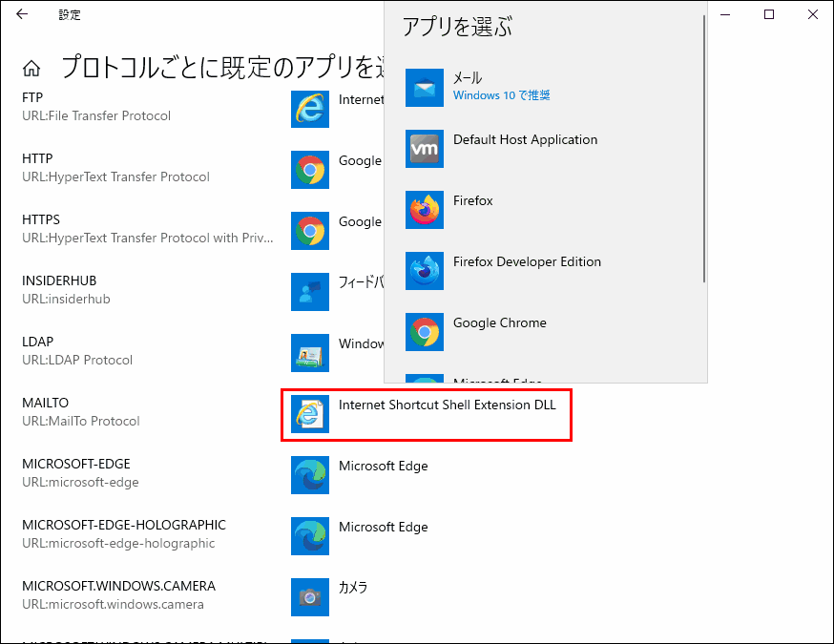
Task: Choose Google Chrome icon in popup
Action: point(425,332)
